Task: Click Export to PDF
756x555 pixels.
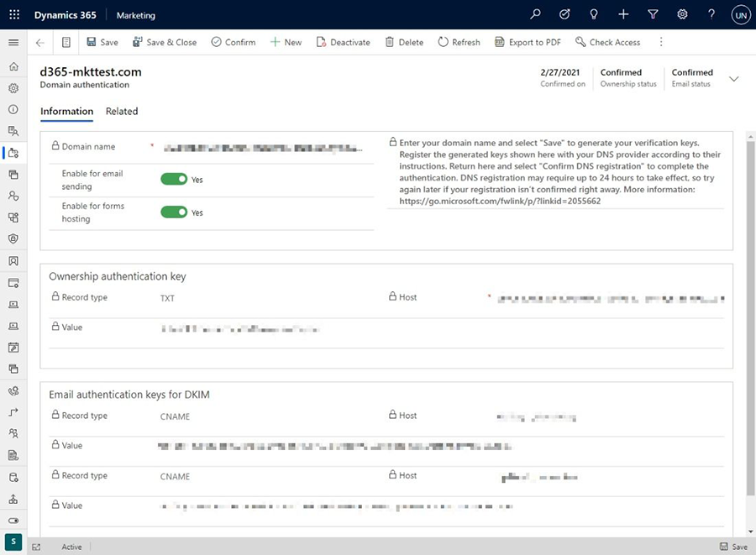Action: tap(528, 42)
